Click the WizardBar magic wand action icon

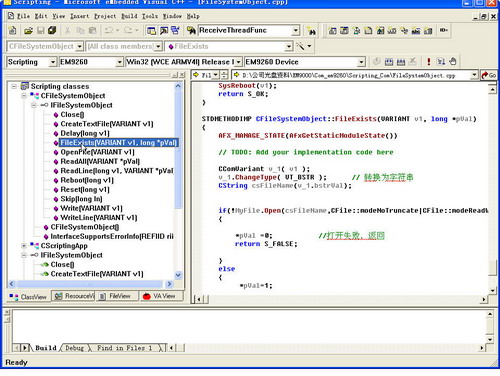tap(300, 46)
